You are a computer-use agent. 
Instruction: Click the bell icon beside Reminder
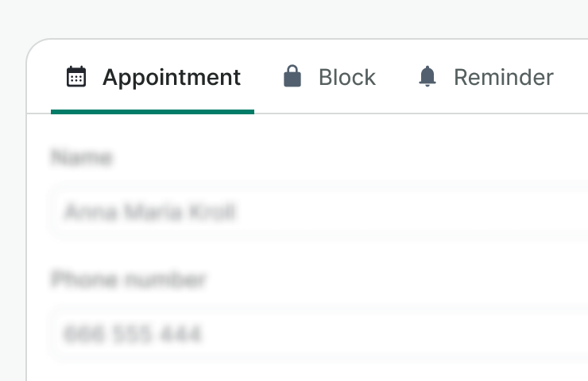[427, 77]
